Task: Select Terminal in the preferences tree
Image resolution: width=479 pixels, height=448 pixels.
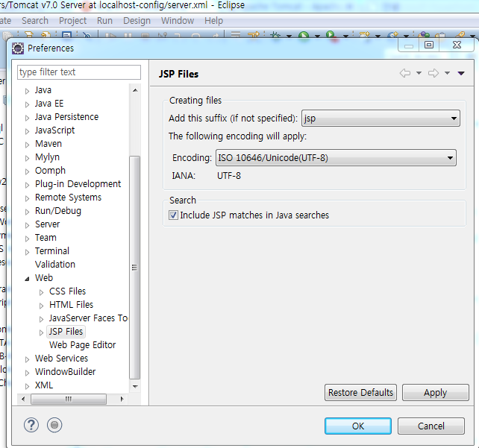Action: tap(52, 251)
